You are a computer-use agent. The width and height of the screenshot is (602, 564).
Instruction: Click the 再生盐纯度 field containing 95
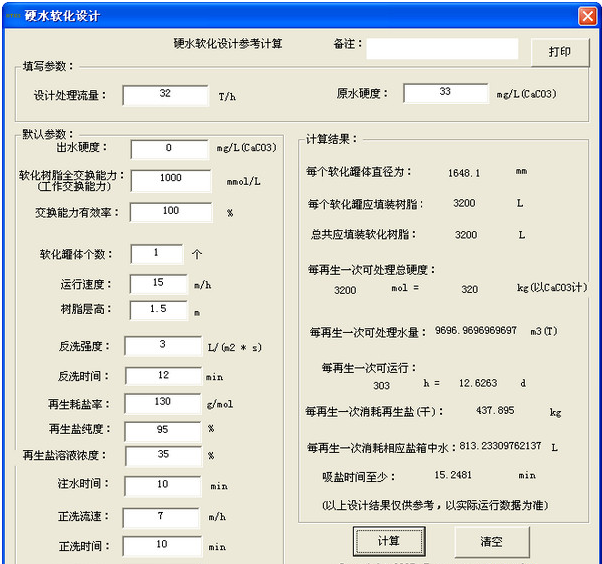(x=163, y=431)
